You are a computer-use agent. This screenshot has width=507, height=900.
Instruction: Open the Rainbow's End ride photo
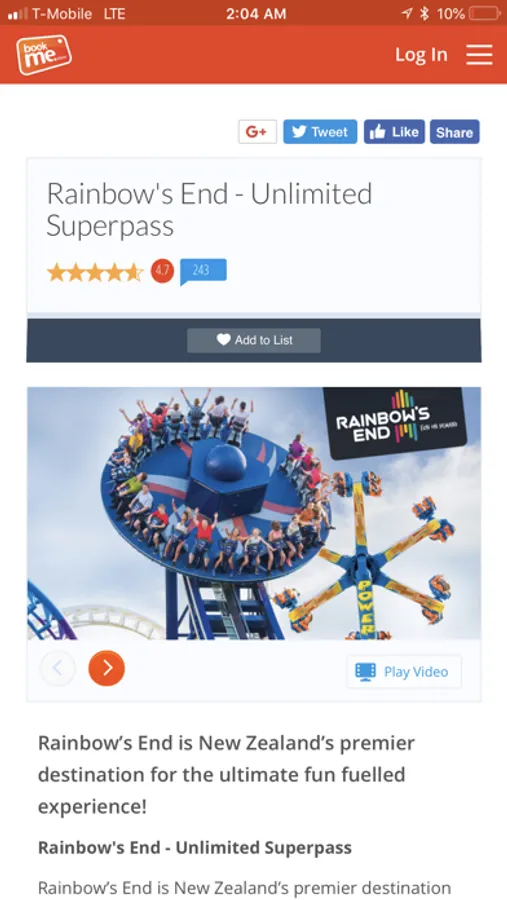(254, 513)
